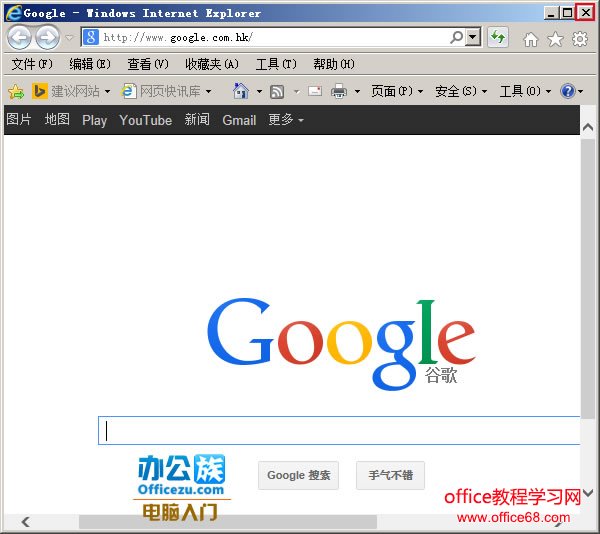
Task: Open the 查看(V) menu
Action: pos(148,64)
